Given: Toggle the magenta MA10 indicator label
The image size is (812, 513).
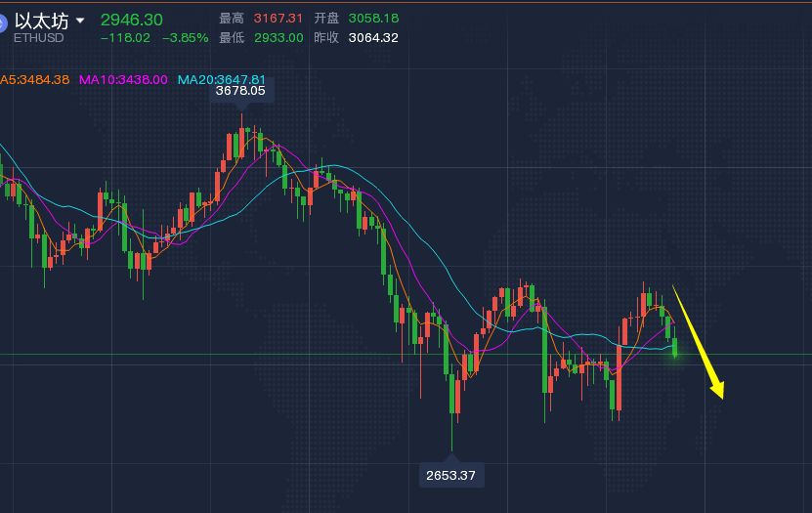Looking at the screenshot, I should [123, 79].
